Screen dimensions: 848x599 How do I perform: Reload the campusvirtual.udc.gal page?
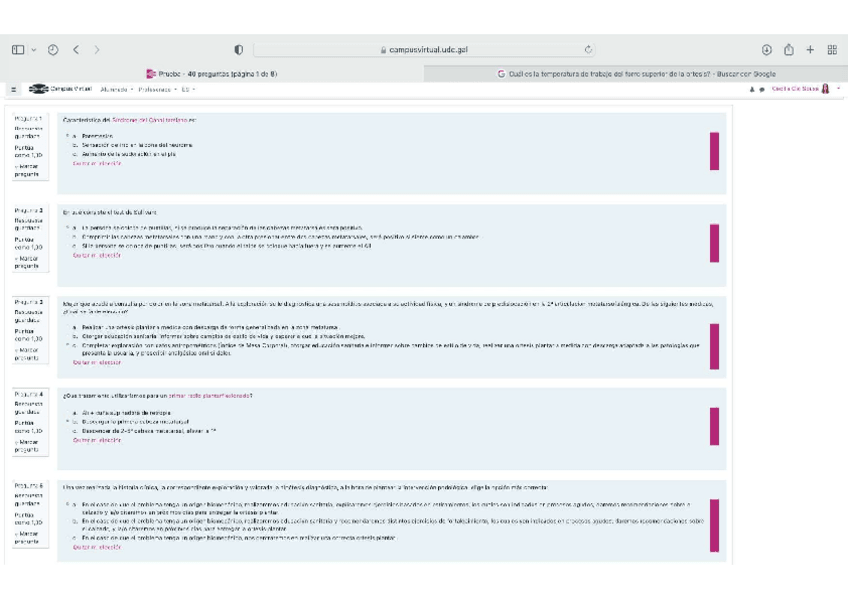588,50
